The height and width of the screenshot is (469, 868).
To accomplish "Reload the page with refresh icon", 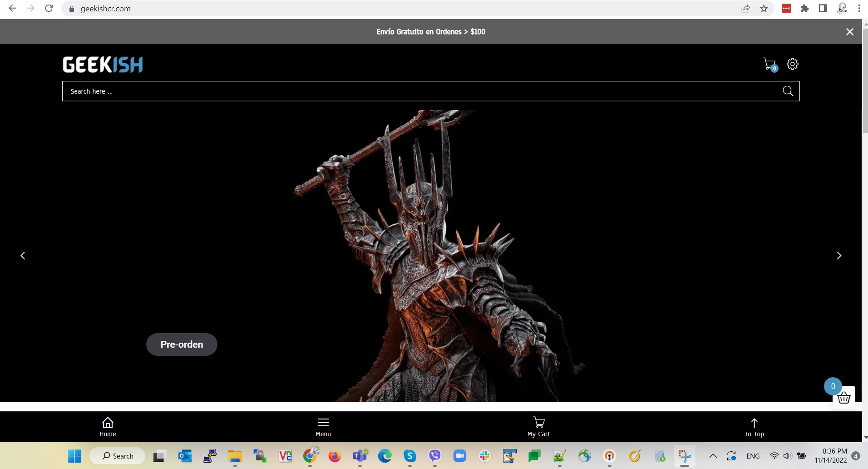I will point(49,8).
